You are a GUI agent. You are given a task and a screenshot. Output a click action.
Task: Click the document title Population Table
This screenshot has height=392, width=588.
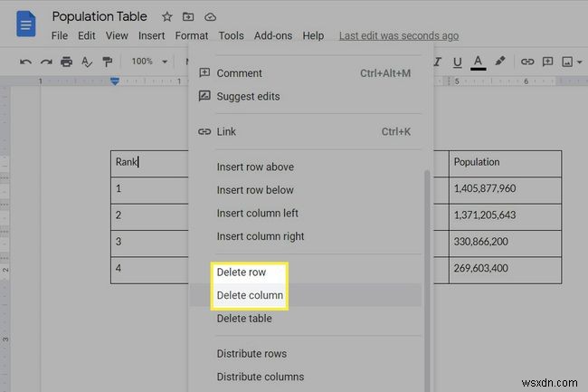[x=100, y=16]
